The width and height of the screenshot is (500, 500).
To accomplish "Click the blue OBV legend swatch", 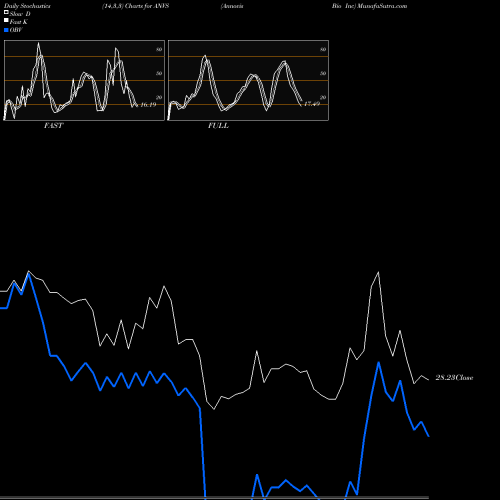I will (6, 30).
